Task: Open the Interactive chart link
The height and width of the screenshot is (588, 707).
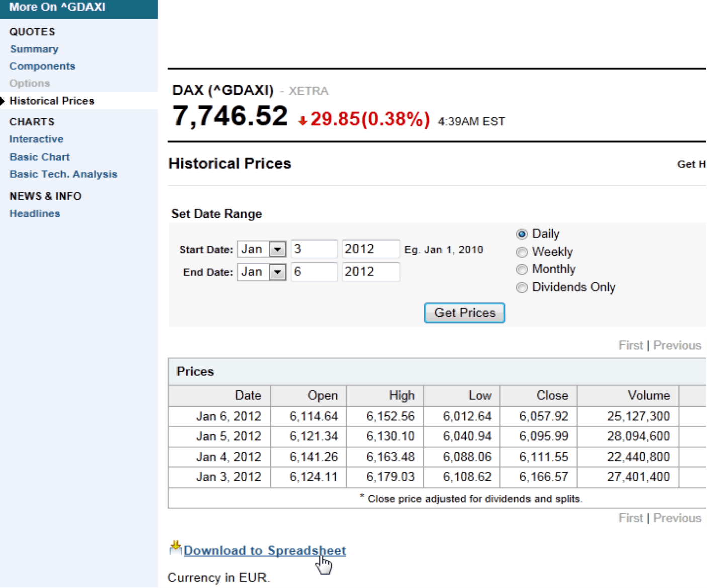Action: click(x=36, y=139)
